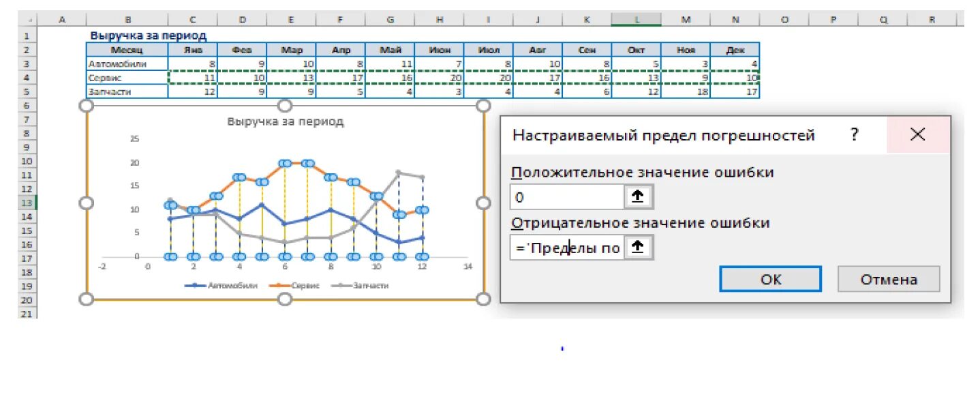The width and height of the screenshot is (980, 397).
Task: Select column L header
Action: (x=636, y=20)
